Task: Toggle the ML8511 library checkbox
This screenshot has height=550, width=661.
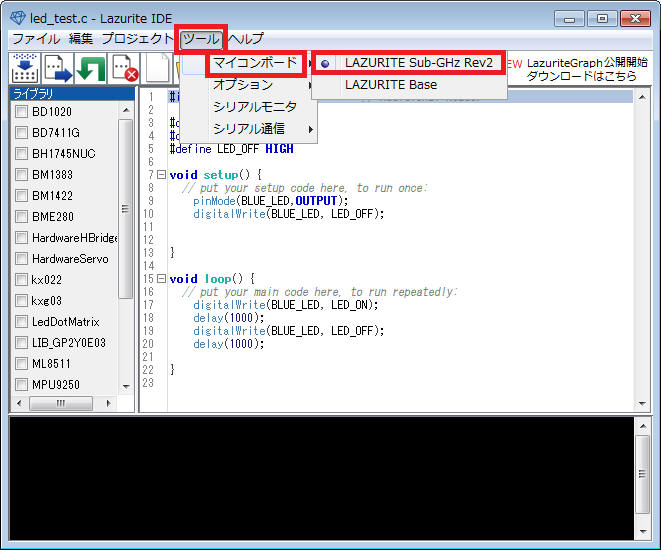Action: tap(21, 363)
